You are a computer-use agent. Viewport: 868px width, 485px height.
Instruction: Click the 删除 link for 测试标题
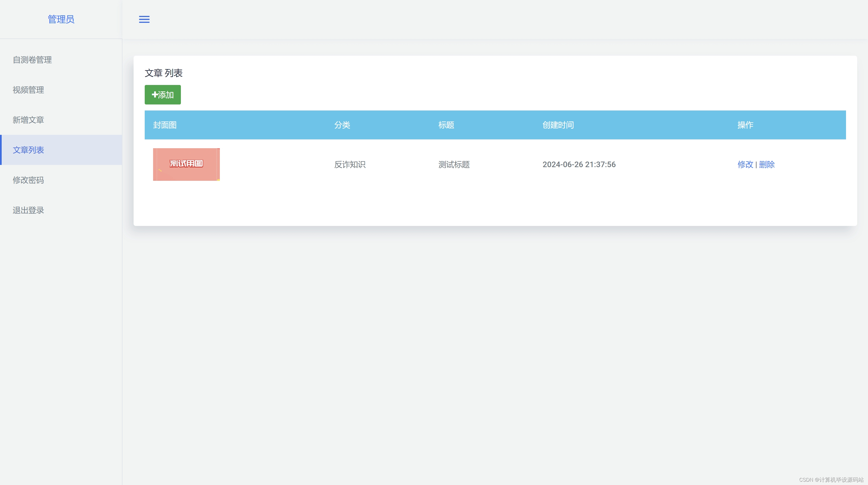pyautogui.click(x=767, y=164)
